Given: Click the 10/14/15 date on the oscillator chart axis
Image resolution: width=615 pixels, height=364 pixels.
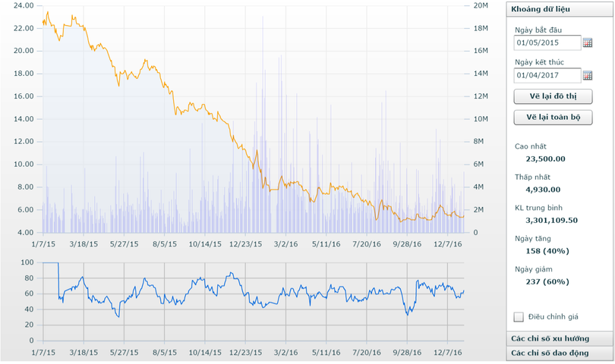Looking at the screenshot, I should [205, 352].
